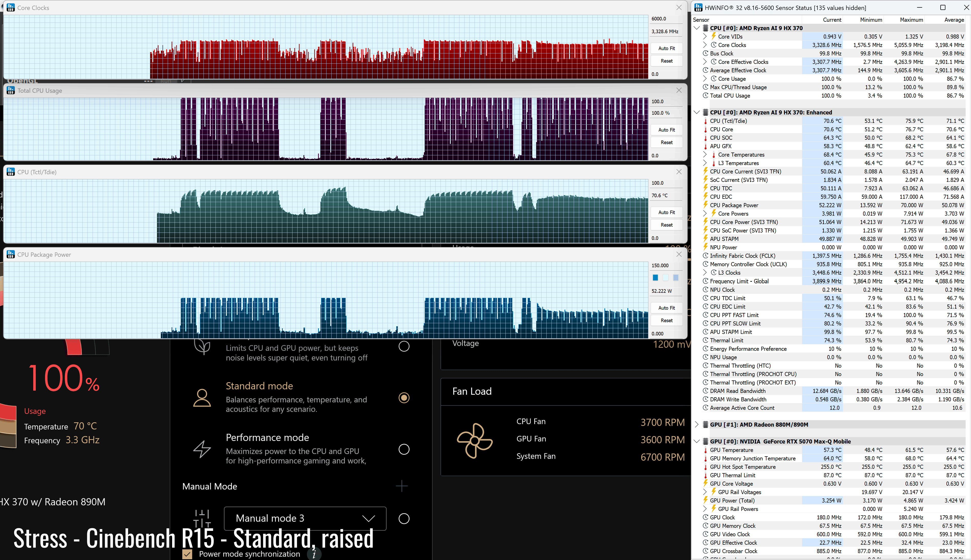The width and height of the screenshot is (971, 560).
Task: Click the 0.0 minimum field in Total CPU Usage graph
Action: pos(666,156)
